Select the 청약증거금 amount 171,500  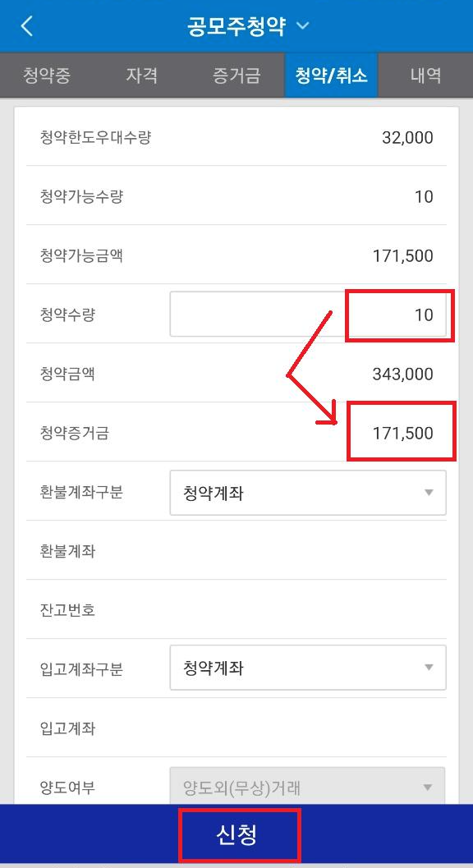(x=402, y=433)
